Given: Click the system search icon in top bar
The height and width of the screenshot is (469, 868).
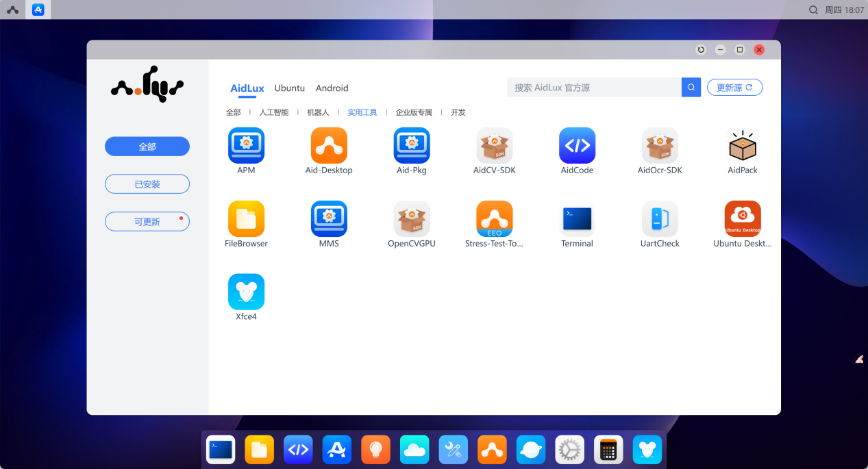Looking at the screenshot, I should click(813, 10).
